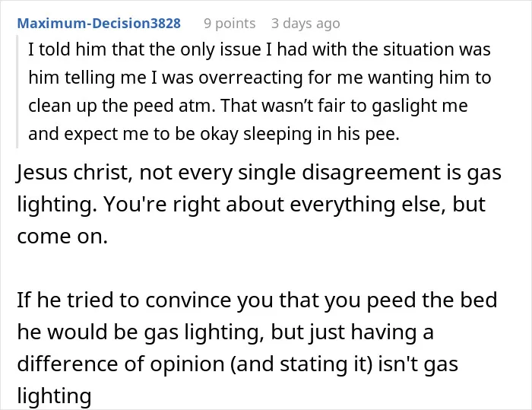
Task: Click the quoted line starting 'him telling me'
Action: [x=260, y=78]
